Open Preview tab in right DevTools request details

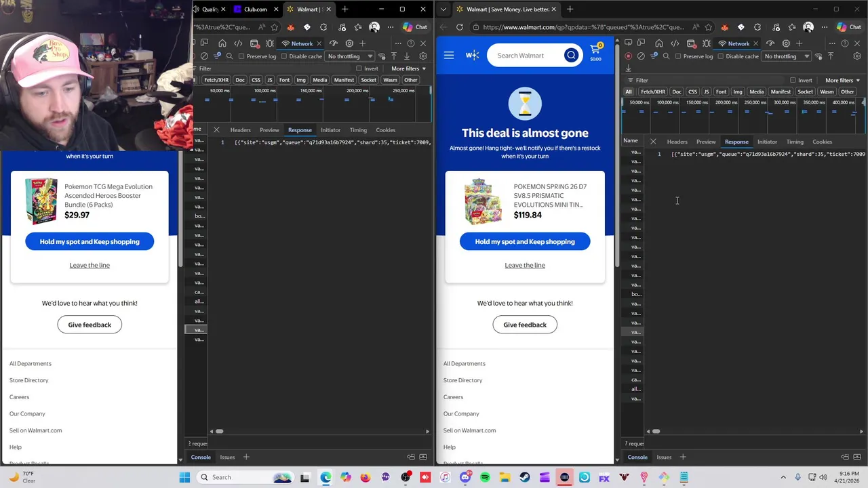[706, 142]
